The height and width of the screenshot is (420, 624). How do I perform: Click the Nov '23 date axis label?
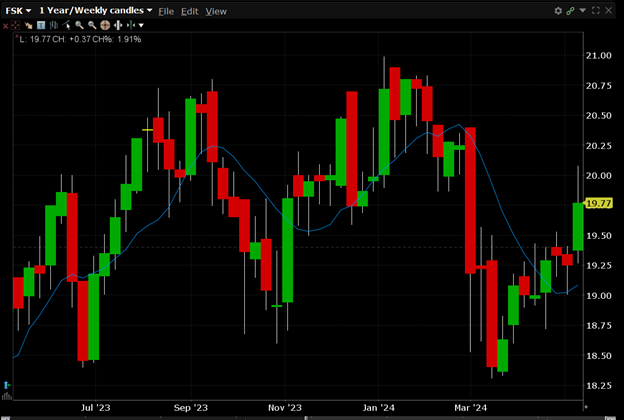[x=285, y=408]
